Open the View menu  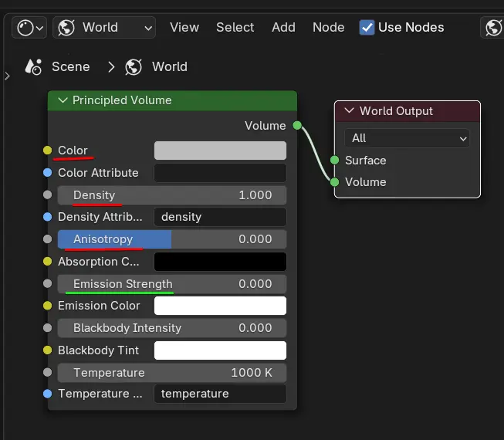coord(184,28)
